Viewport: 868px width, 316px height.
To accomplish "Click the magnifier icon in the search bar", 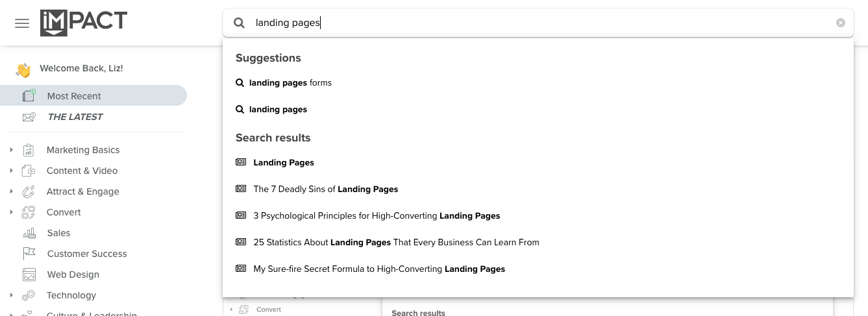I will coord(240,23).
